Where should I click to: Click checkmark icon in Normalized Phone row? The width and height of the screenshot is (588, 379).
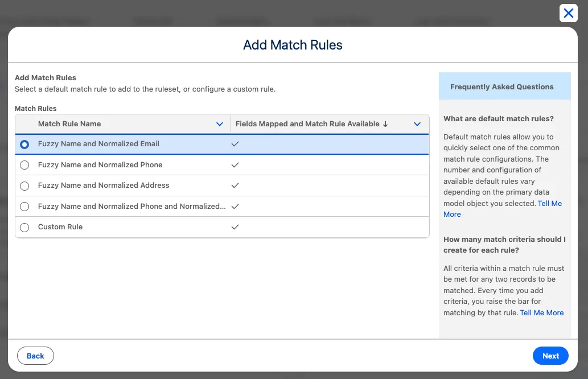click(235, 165)
